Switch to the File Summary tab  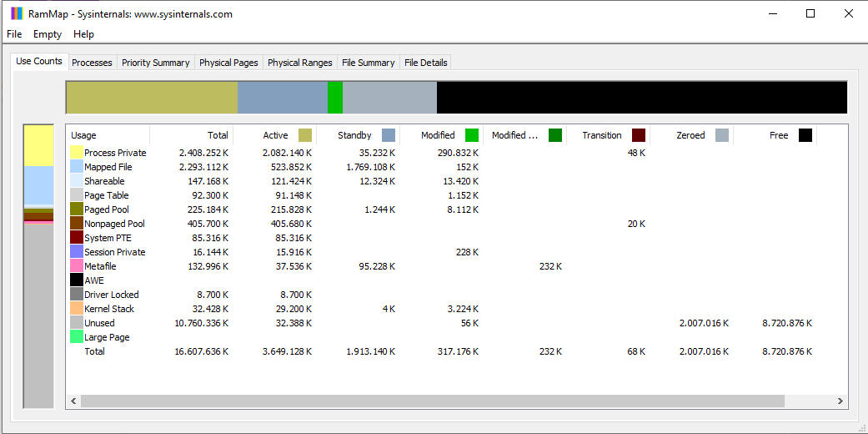point(368,63)
